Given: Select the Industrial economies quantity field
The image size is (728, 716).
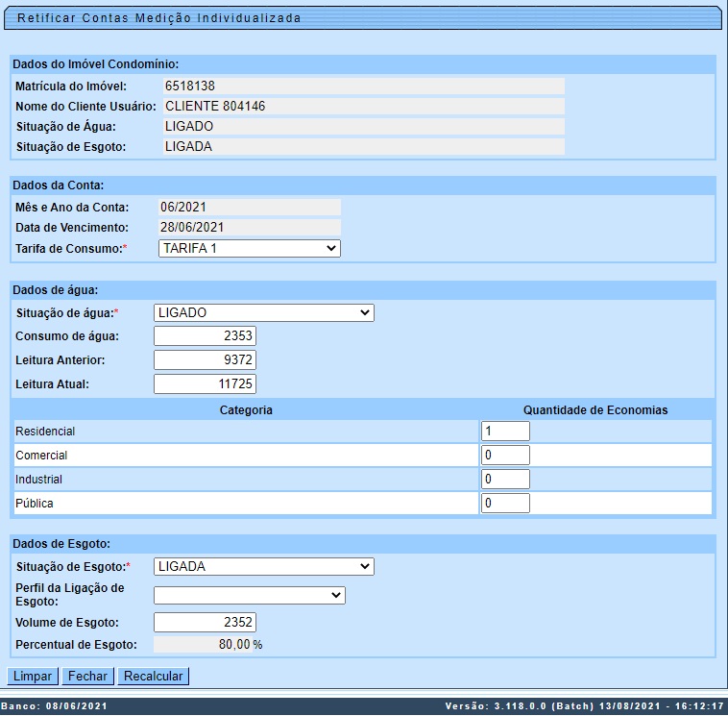Looking at the screenshot, I should pyautogui.click(x=505, y=479).
